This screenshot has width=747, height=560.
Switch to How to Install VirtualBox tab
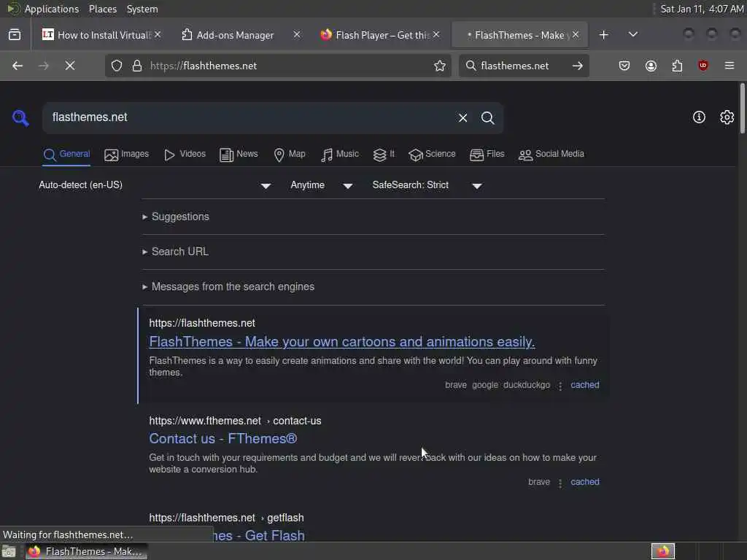coord(102,35)
